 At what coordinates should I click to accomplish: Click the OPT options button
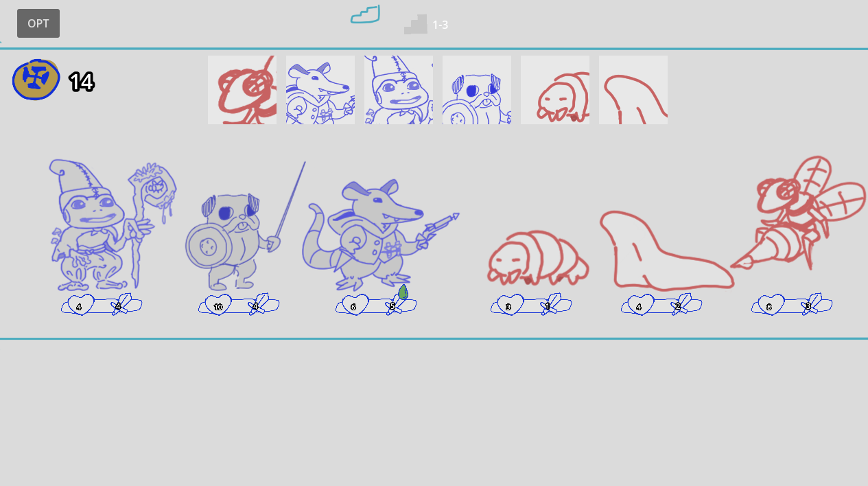(x=38, y=23)
